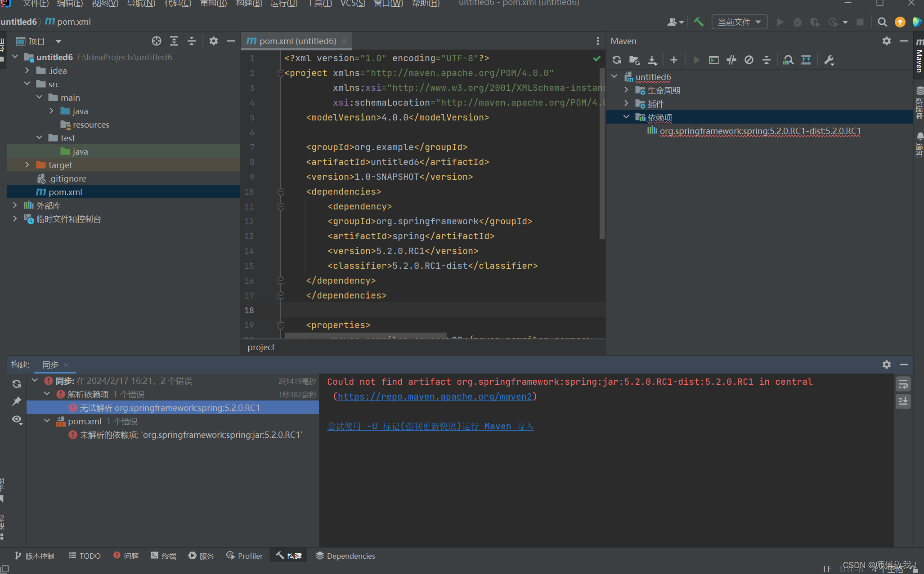The image size is (924, 574).
Task: Open the 重构(R) menu
Action: (x=213, y=4)
